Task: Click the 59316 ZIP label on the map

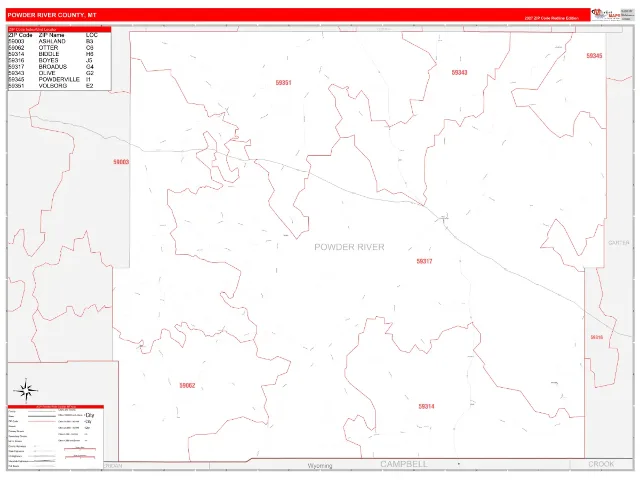Action: click(596, 337)
